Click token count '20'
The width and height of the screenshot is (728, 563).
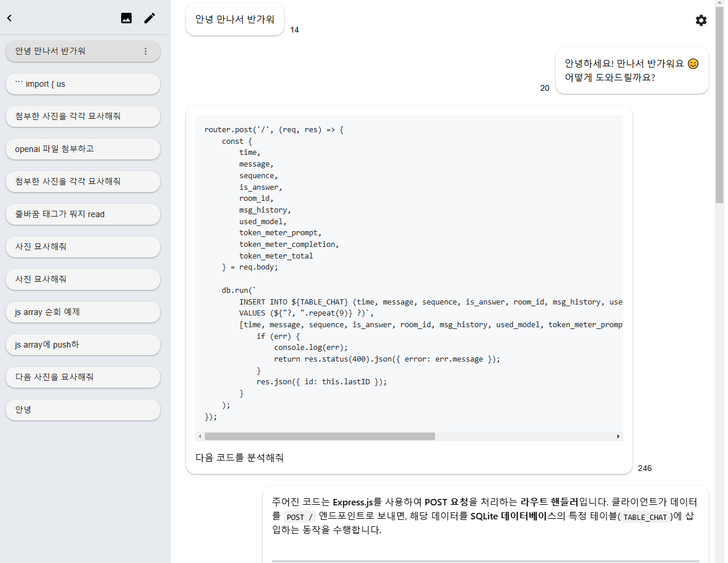(545, 88)
